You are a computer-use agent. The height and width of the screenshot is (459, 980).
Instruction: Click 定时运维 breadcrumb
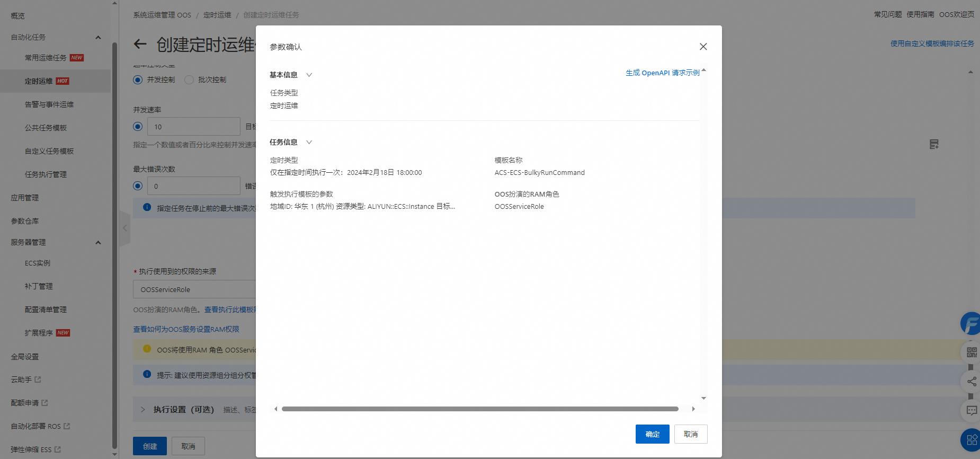coord(217,15)
